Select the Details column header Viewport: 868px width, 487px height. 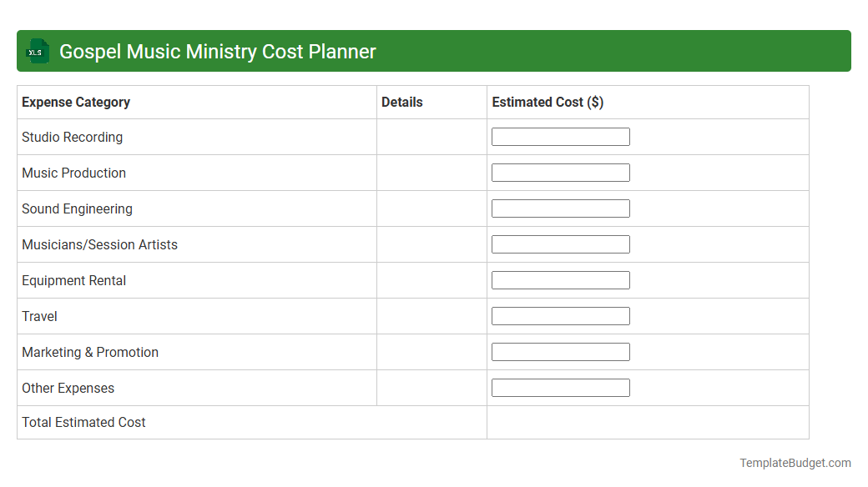[401, 102]
